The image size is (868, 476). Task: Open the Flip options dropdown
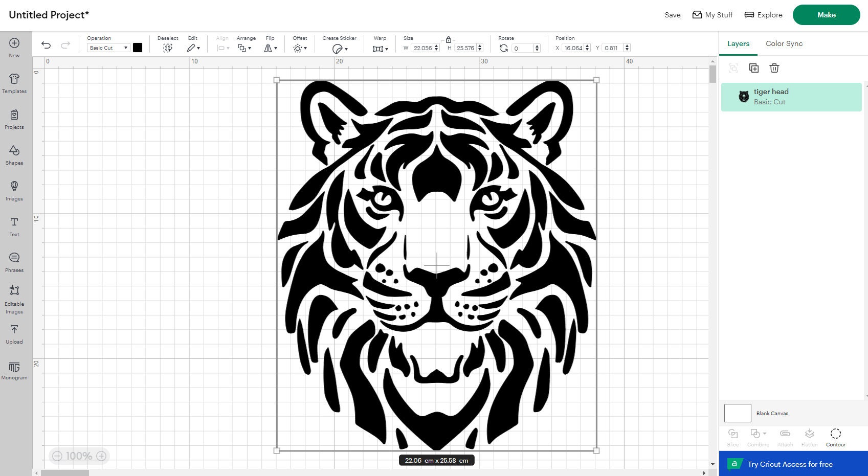270,48
